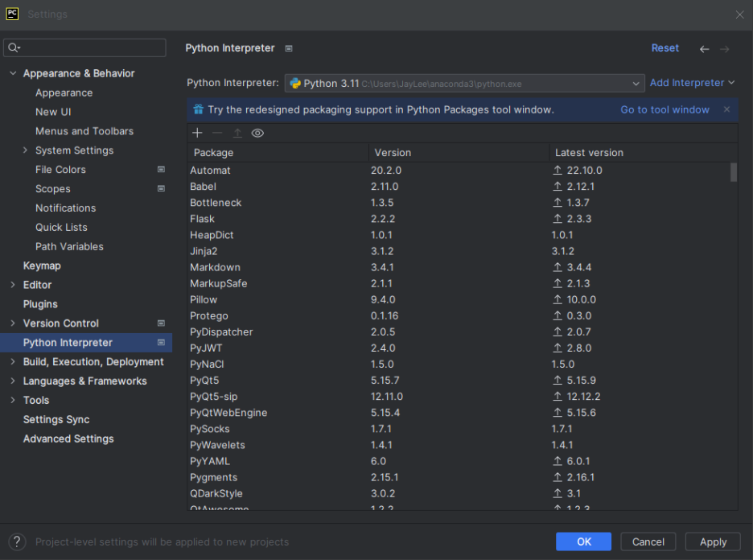Click Go to tool window link
Viewport: 753px width, 560px height.
click(x=665, y=109)
